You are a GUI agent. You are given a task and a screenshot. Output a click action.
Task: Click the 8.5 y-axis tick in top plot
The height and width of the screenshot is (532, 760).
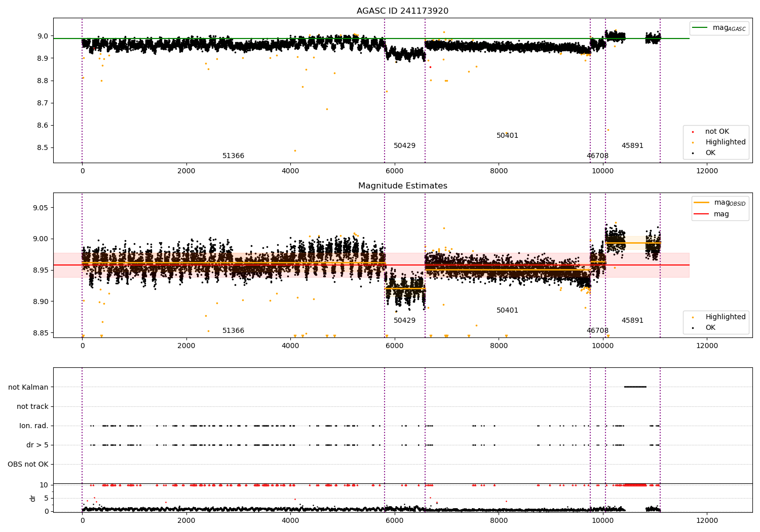coord(43,148)
